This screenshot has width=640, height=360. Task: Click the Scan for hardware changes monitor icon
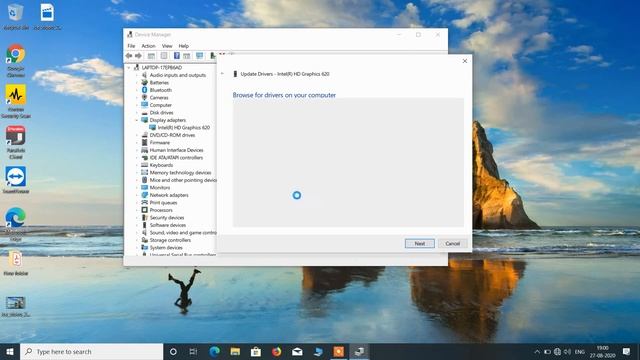coord(199,56)
